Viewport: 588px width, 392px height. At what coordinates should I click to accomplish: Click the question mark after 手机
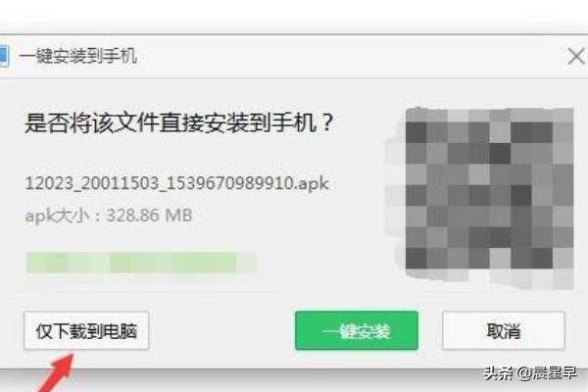(x=327, y=122)
